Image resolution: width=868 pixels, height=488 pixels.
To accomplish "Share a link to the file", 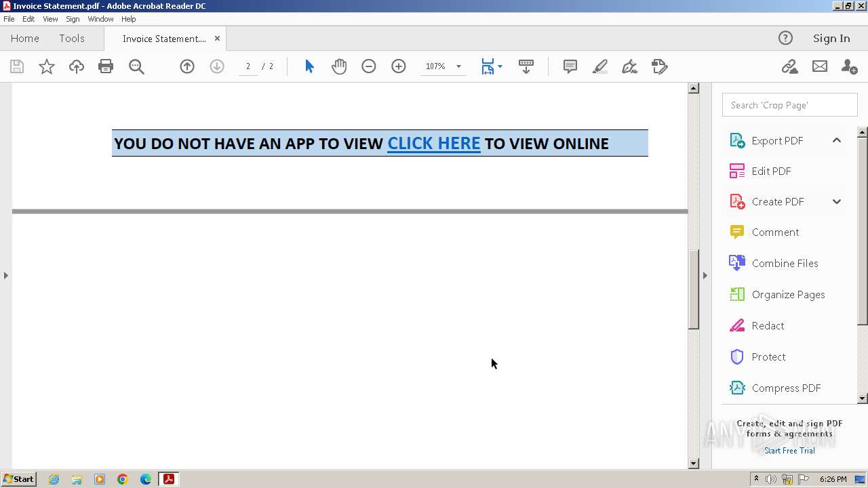I will (789, 66).
